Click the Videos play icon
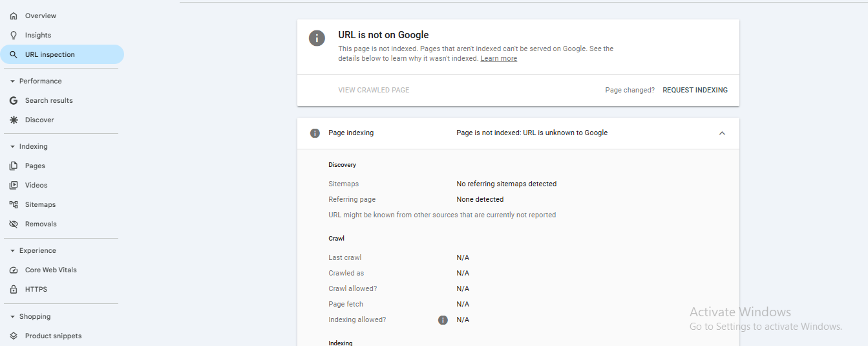The width and height of the screenshot is (868, 346). tap(14, 185)
